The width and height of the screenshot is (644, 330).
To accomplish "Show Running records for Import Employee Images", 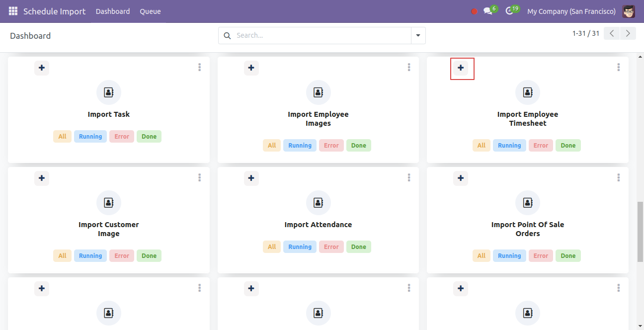I will pyautogui.click(x=300, y=146).
